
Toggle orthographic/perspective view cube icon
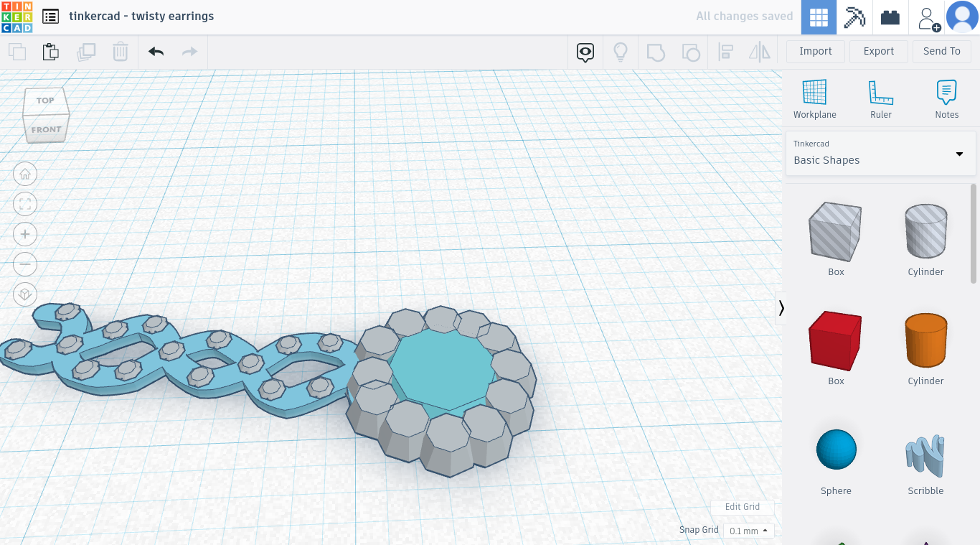pyautogui.click(x=25, y=294)
